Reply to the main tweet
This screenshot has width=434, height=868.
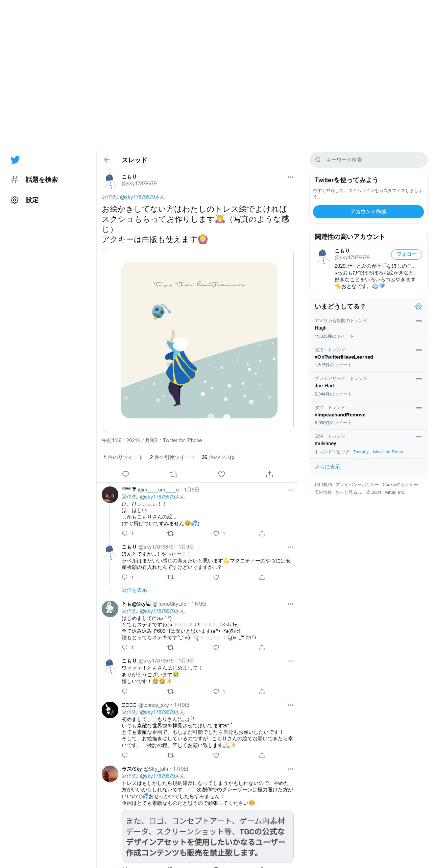pyautogui.click(x=125, y=474)
